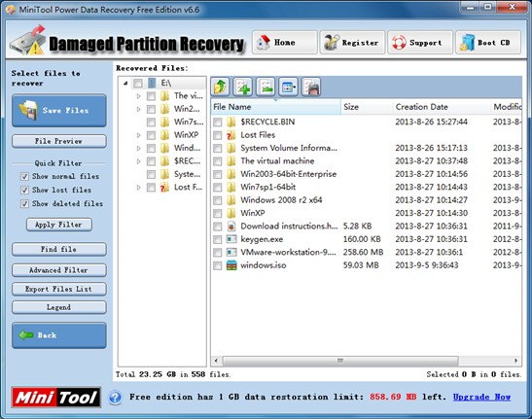532x419 pixels.
Task: Click the Win7sp1-64bit folder icon in list
Action: click(x=231, y=187)
